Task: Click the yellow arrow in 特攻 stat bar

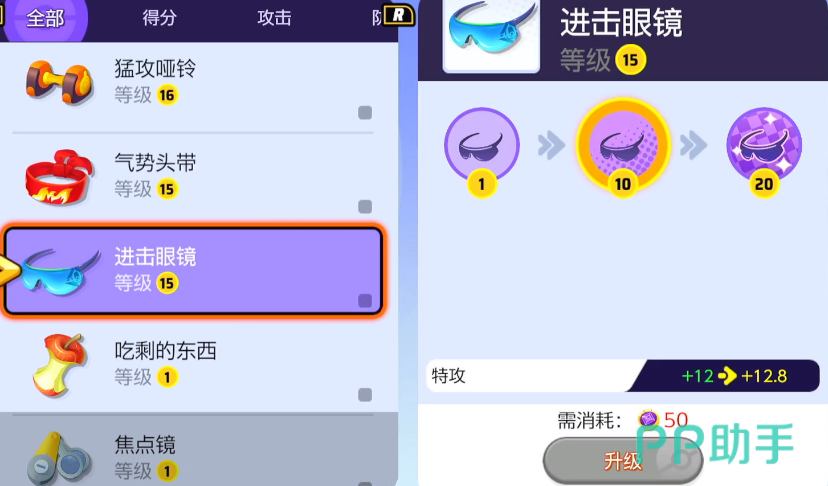Action: point(727,376)
